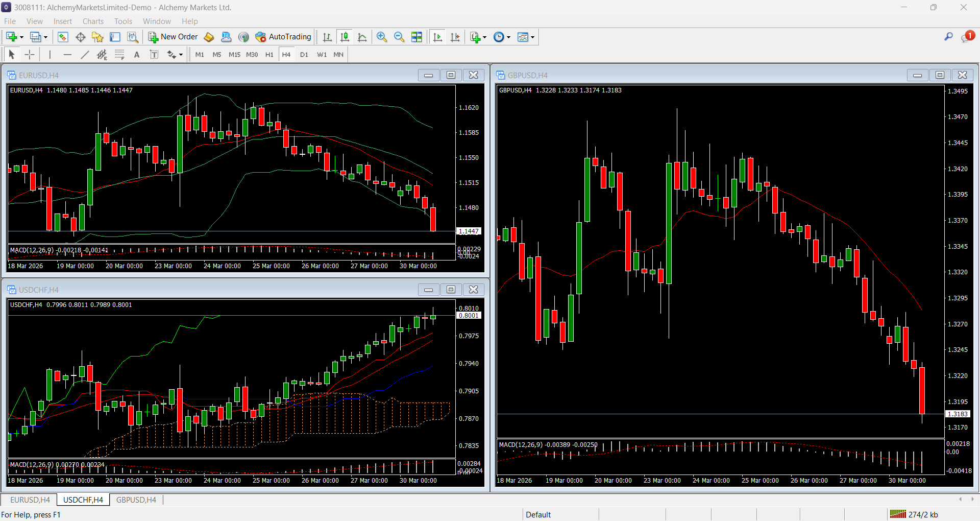Zoom out on the chart
The height and width of the screenshot is (521, 980).
(x=399, y=37)
